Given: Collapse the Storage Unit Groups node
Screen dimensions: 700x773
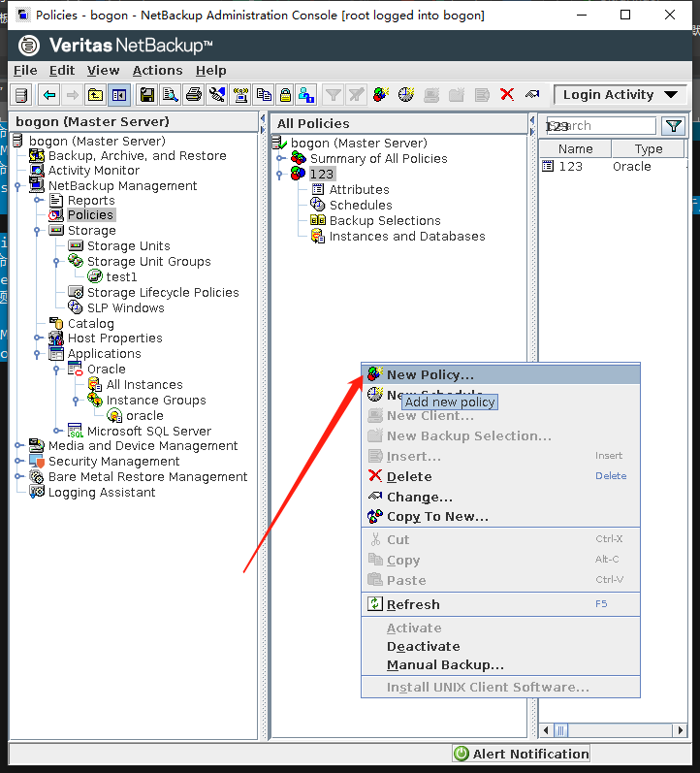Looking at the screenshot, I should pyautogui.click(x=56, y=261).
